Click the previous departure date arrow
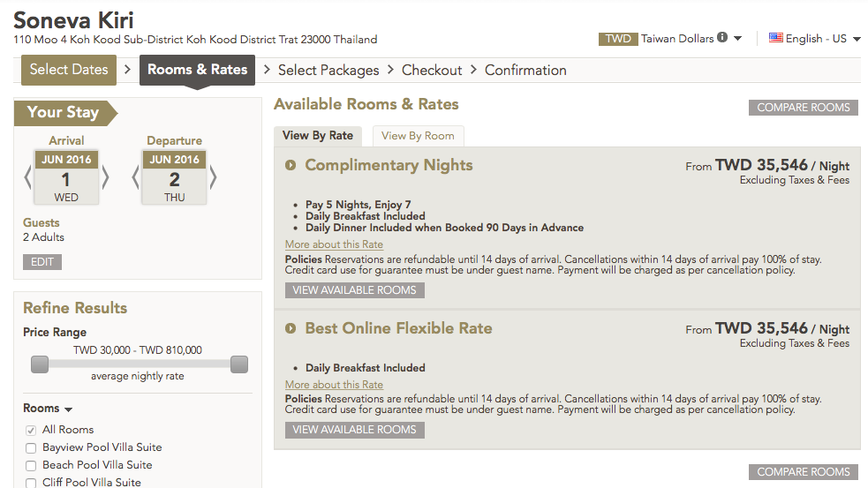 click(x=136, y=178)
